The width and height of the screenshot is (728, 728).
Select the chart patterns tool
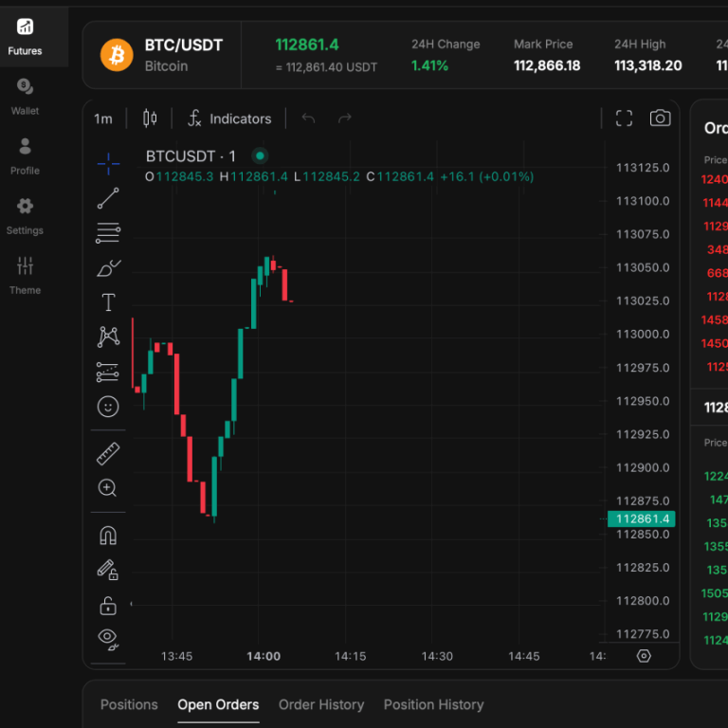[x=108, y=337]
